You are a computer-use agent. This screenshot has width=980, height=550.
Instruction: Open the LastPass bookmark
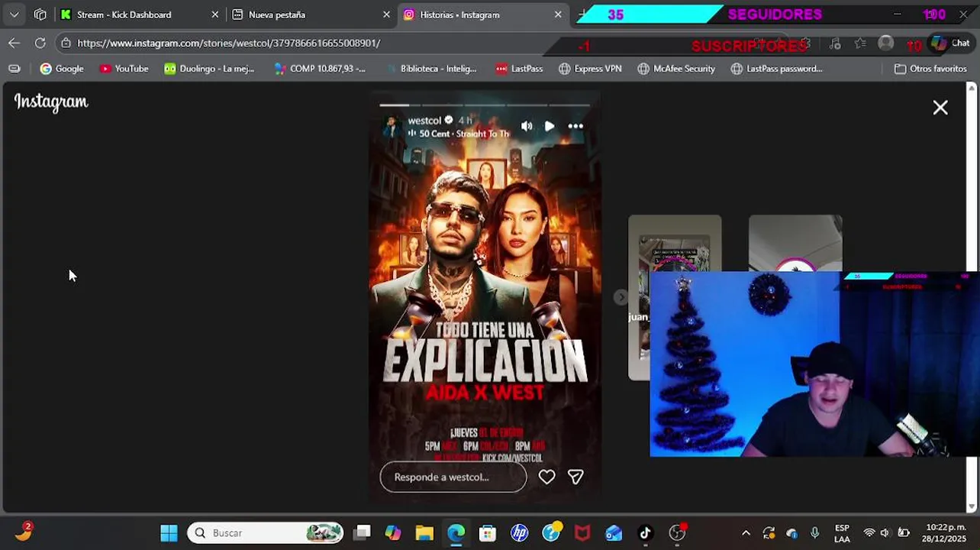coord(519,69)
